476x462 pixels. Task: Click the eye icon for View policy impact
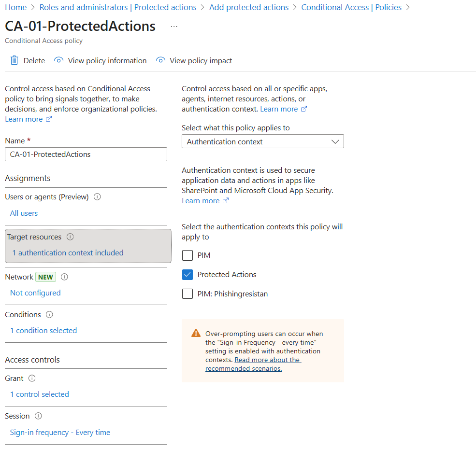point(160,60)
